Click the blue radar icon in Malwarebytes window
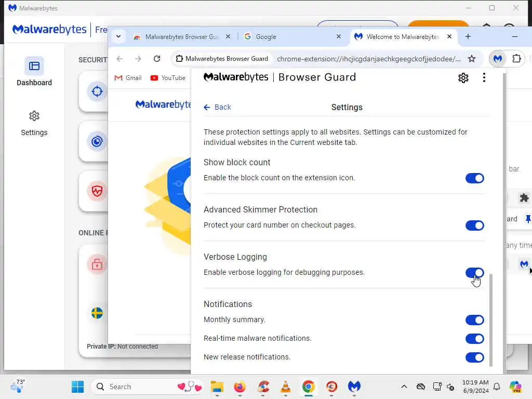The height and width of the screenshot is (399, 532). tap(97, 141)
